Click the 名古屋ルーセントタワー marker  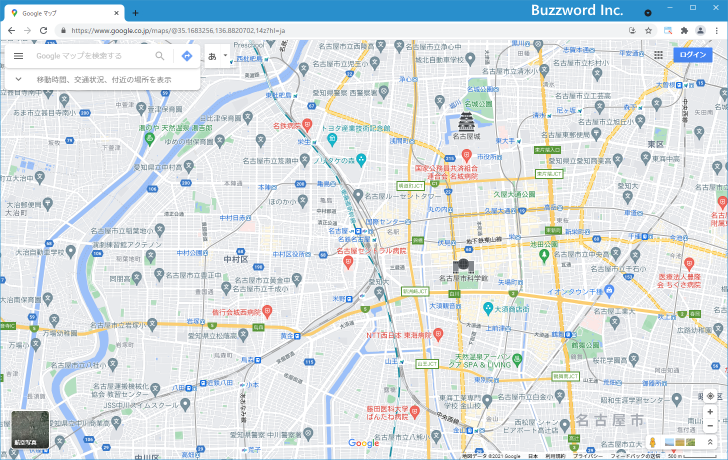click(358, 195)
